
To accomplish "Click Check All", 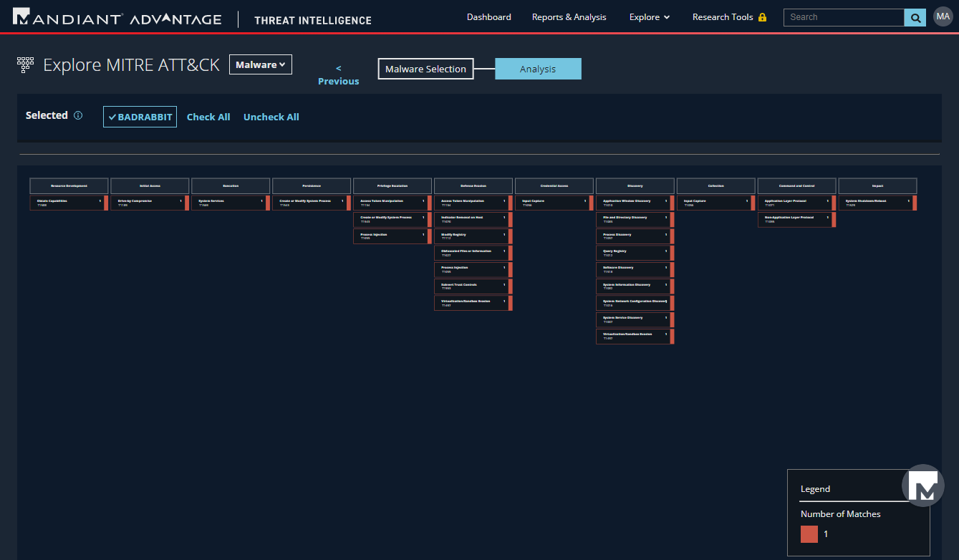I will [x=208, y=117].
